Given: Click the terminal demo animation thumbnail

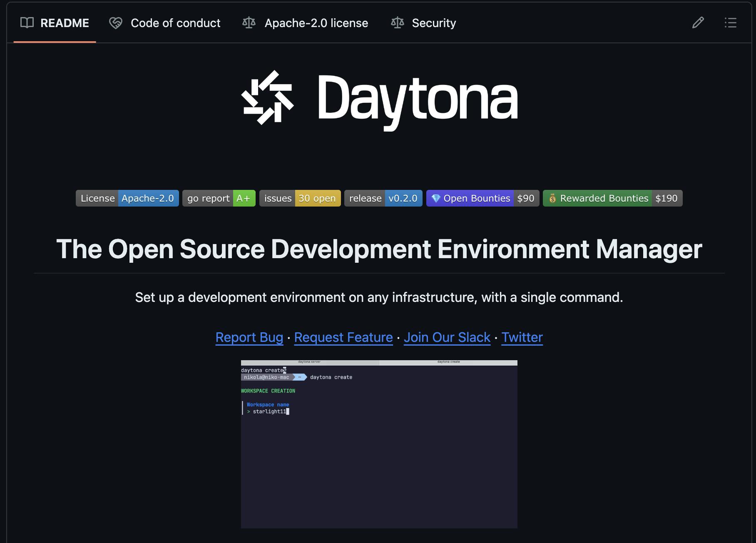Looking at the screenshot, I should pos(379,444).
